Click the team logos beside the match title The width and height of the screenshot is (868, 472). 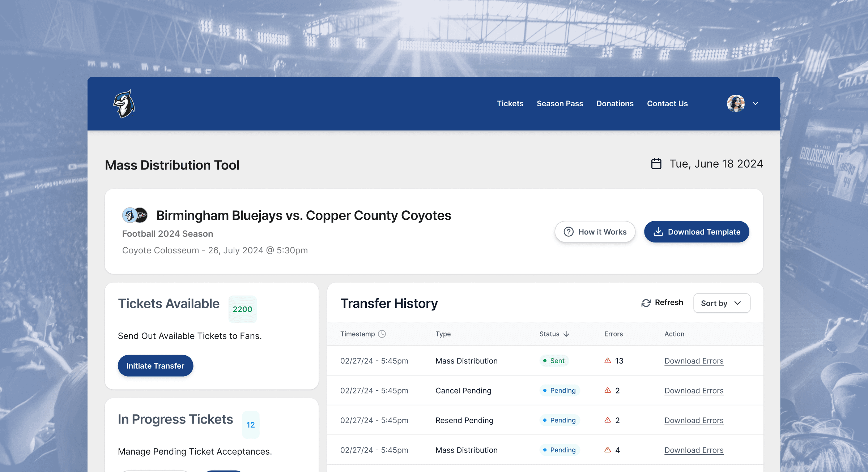[135, 215]
